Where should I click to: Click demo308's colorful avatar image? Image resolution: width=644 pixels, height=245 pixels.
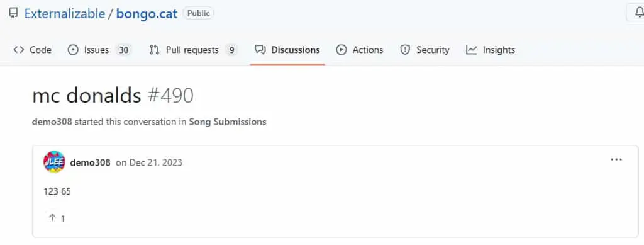click(x=54, y=162)
